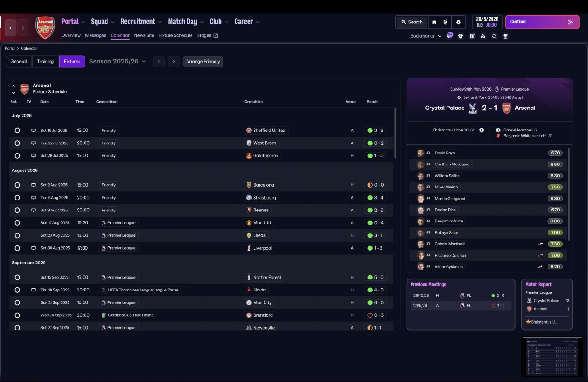
Task: Open the 26/10/25 previous meeting row
Action: pyautogui.click(x=461, y=296)
